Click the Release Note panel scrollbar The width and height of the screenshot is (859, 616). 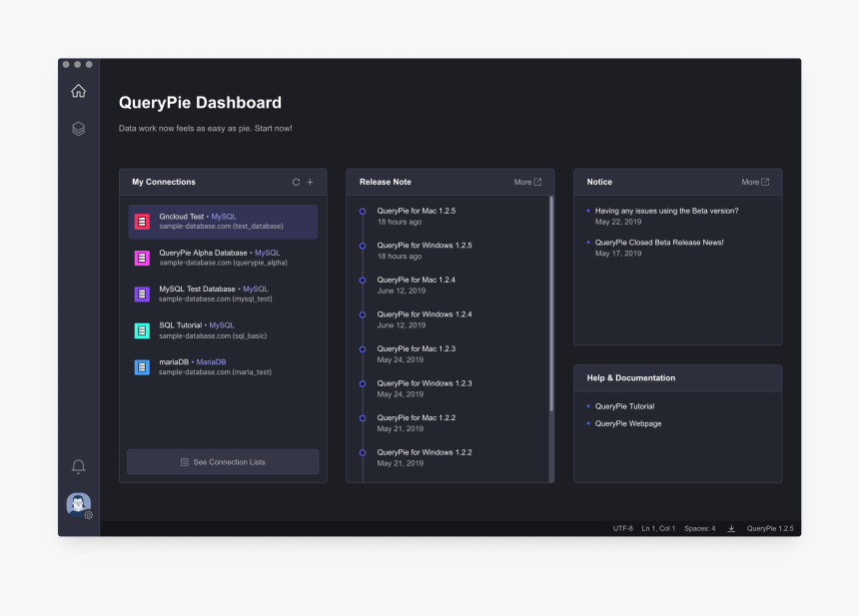tap(551, 304)
